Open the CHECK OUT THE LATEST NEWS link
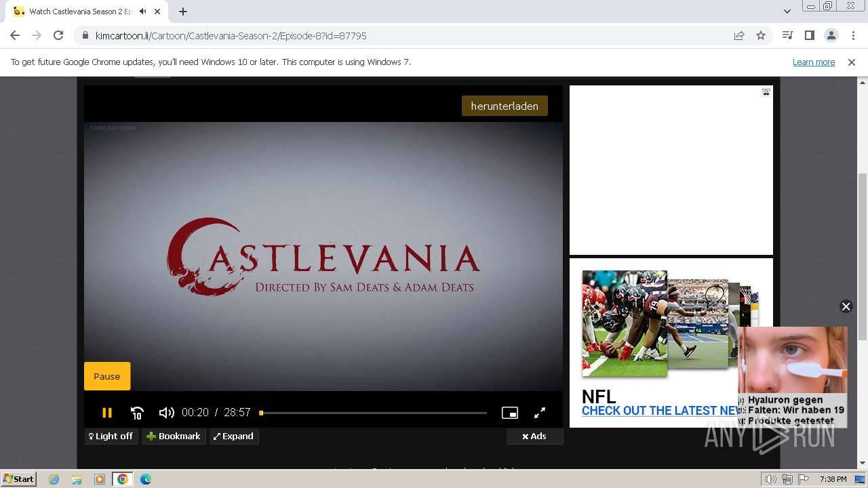 (660, 411)
